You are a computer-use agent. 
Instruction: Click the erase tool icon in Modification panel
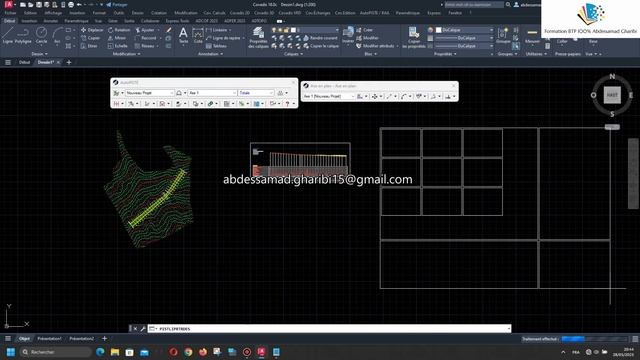coord(169,30)
